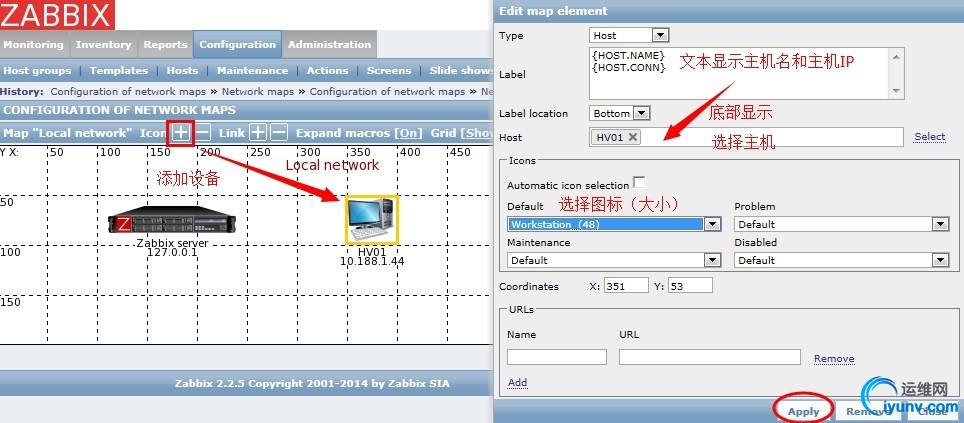The image size is (964, 423).
Task: Click Label textarea scrollbar down arrow
Action: (x=896, y=91)
